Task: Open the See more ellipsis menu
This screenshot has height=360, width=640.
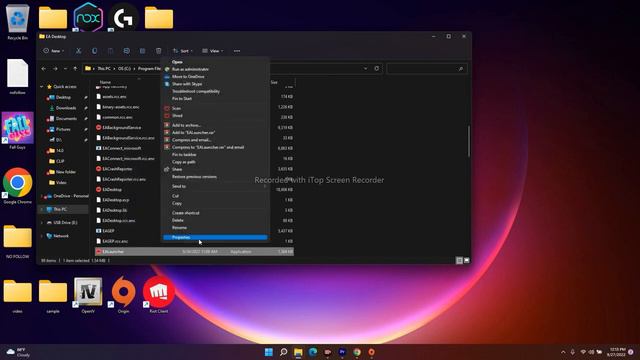Action: 237,51
